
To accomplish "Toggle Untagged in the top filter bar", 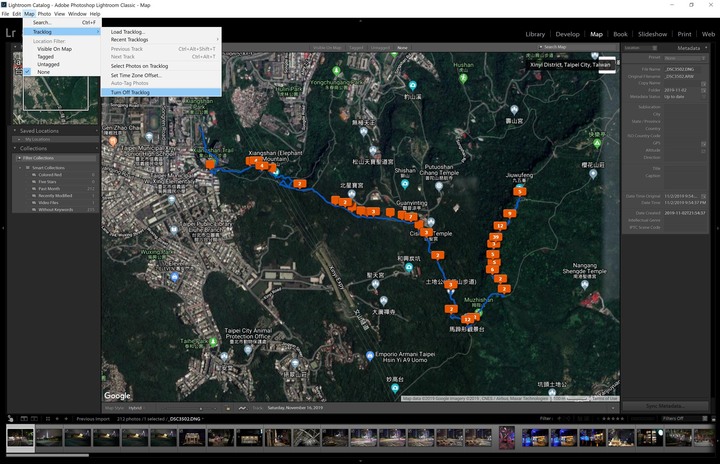I will (x=380, y=48).
